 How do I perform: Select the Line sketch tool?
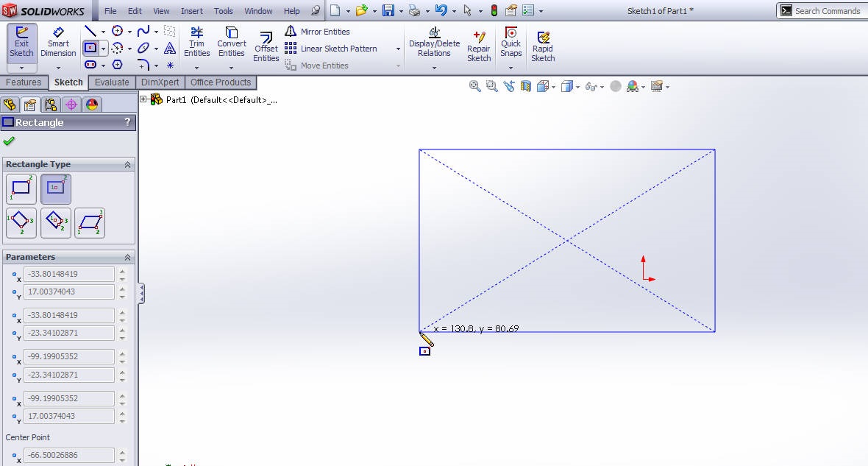point(90,30)
